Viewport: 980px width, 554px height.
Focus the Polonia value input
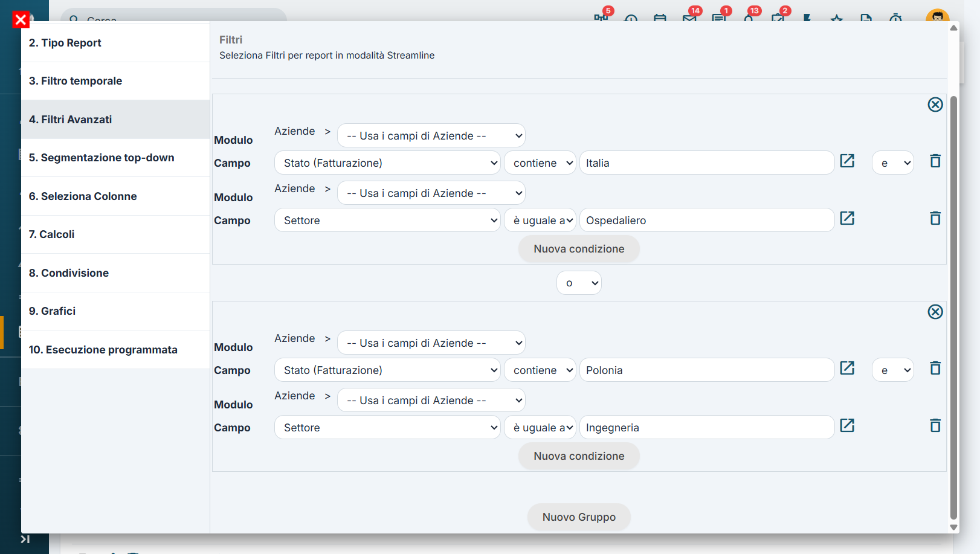click(707, 370)
